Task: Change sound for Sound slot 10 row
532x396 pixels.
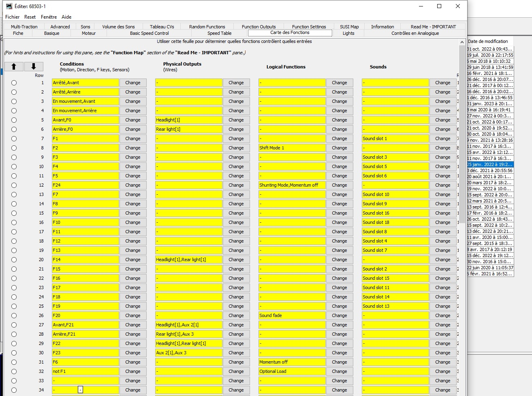Action: tap(443, 194)
